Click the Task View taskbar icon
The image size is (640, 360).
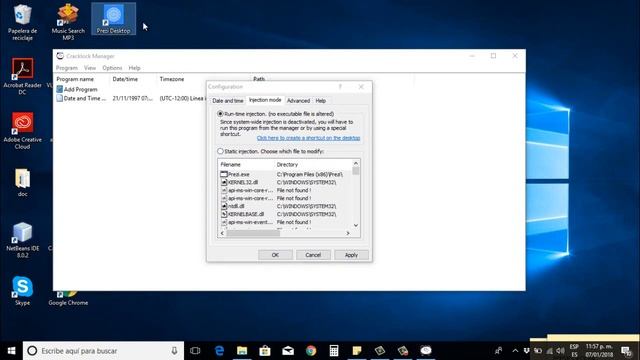(x=195, y=351)
